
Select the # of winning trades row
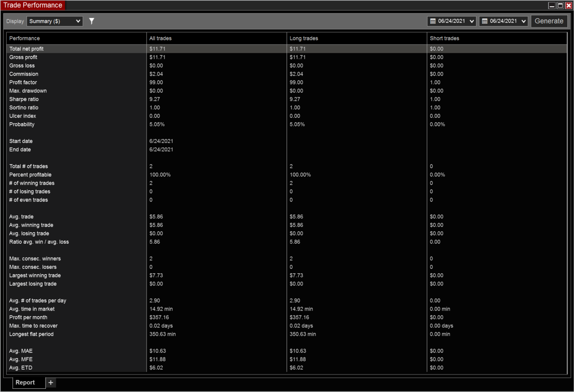[x=287, y=183]
